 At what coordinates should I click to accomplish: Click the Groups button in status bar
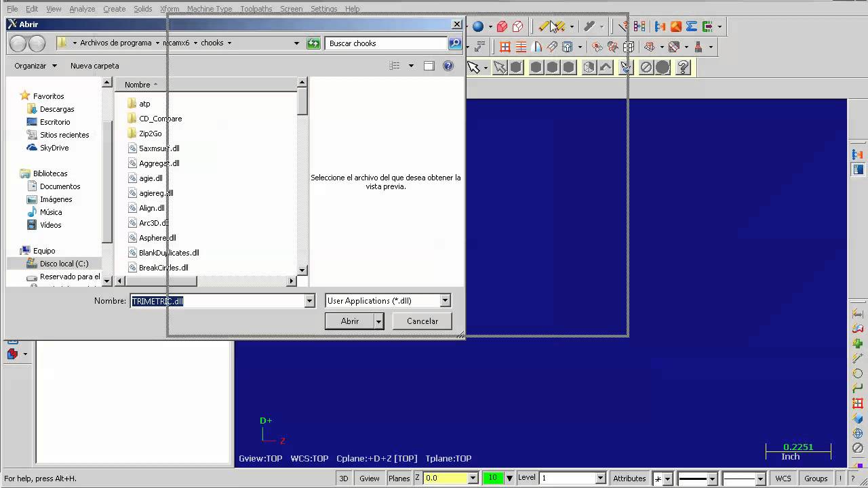816,479
